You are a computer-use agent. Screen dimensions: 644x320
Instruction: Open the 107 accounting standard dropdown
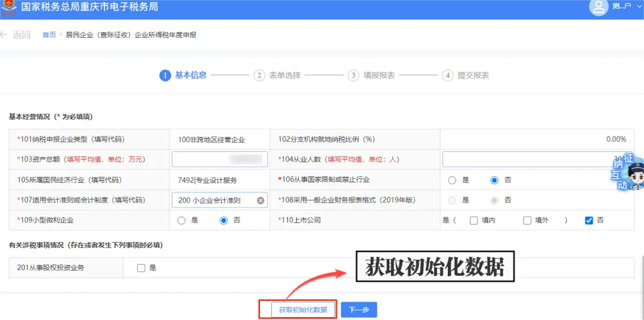(x=219, y=200)
